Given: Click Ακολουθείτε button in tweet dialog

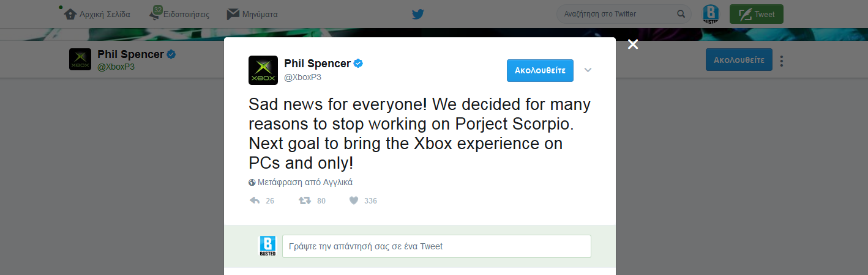Looking at the screenshot, I should pyautogui.click(x=540, y=70).
